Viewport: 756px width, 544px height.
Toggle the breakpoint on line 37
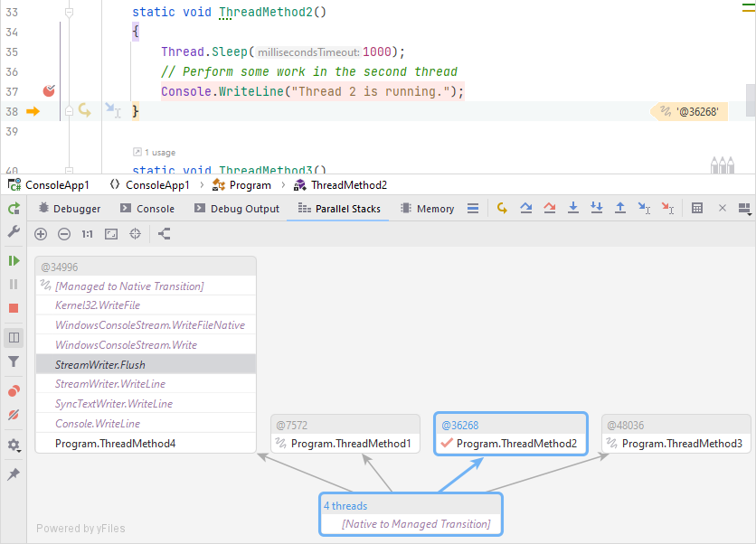click(x=49, y=90)
